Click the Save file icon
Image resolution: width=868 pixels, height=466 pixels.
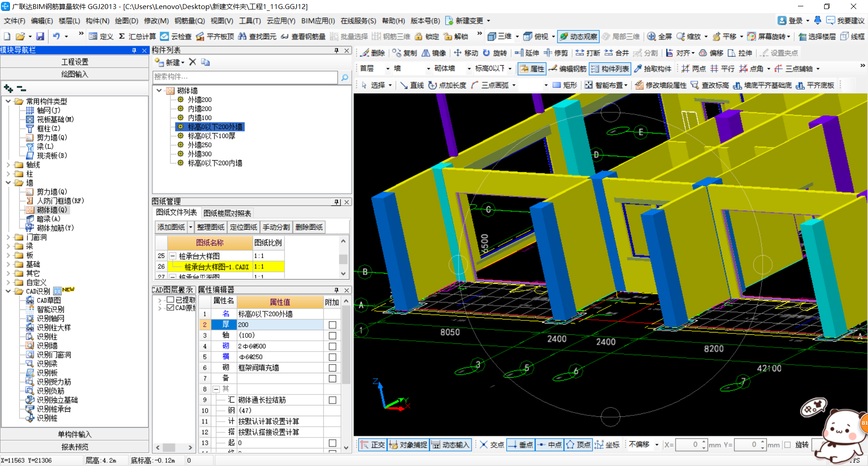(40, 36)
